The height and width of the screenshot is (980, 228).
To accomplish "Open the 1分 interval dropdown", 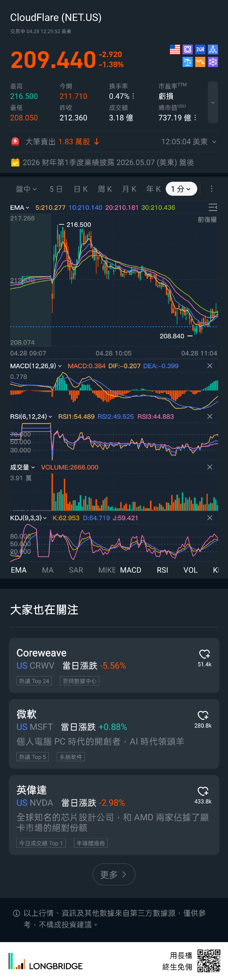I will pos(181,189).
